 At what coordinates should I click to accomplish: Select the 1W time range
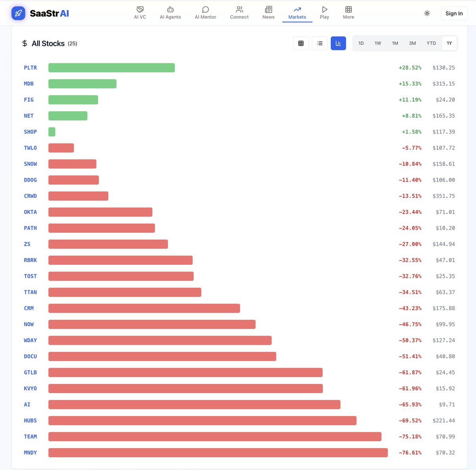pos(378,43)
